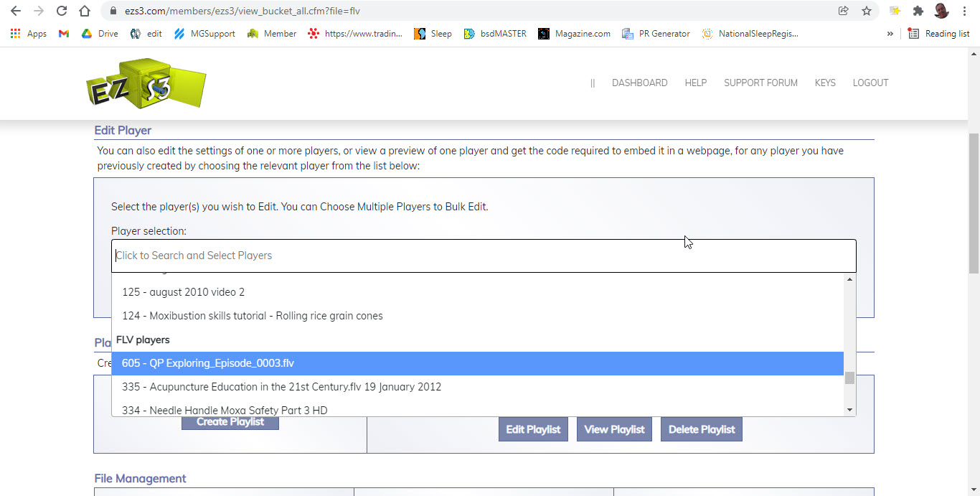The image size is (980, 496).
Task: Click the File Management heading
Action: (140, 479)
